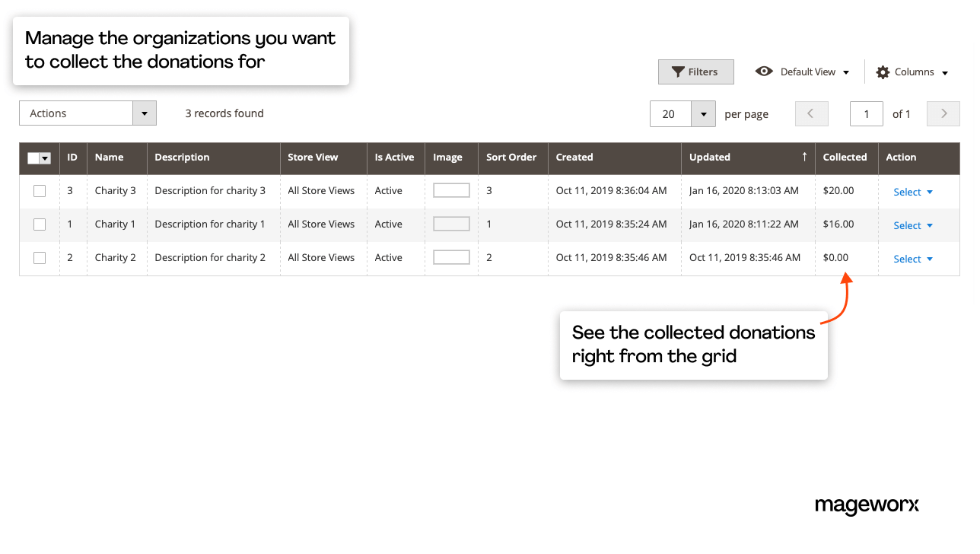This screenshot has width=980, height=554.
Task: Expand the Select dropdown in the Charity 2 row
Action: 912,259
